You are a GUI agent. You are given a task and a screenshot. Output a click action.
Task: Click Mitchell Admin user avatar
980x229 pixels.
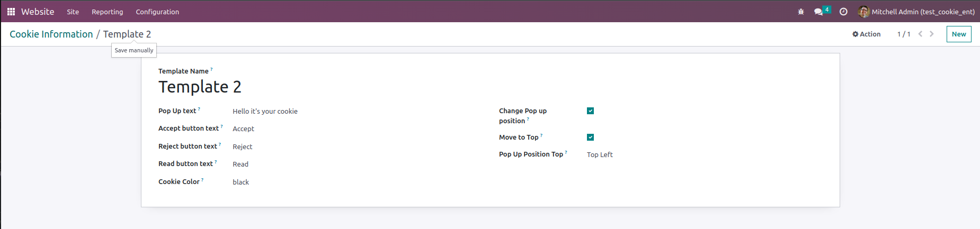(x=863, y=12)
